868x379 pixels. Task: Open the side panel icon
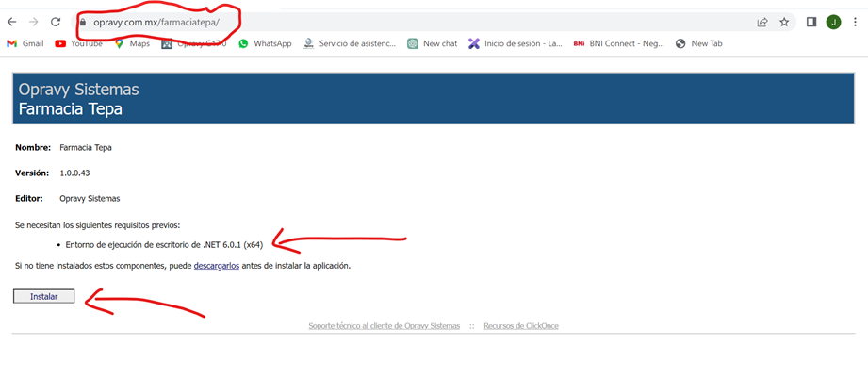pyautogui.click(x=811, y=23)
